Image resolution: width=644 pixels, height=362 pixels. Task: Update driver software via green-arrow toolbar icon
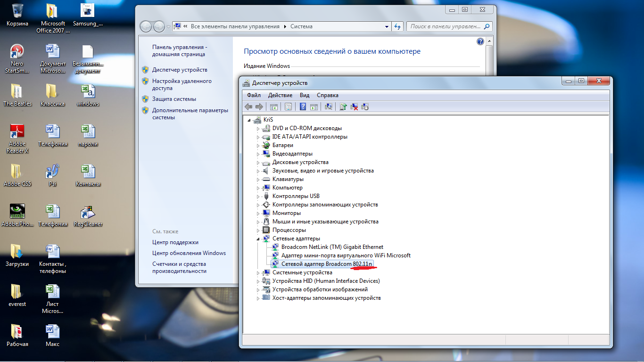click(343, 107)
